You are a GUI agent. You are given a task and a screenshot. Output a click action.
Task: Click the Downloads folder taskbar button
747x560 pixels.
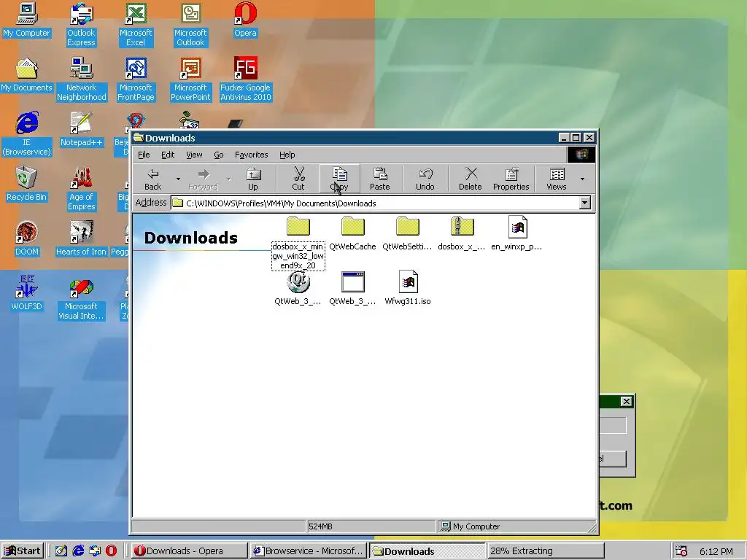coord(427,551)
